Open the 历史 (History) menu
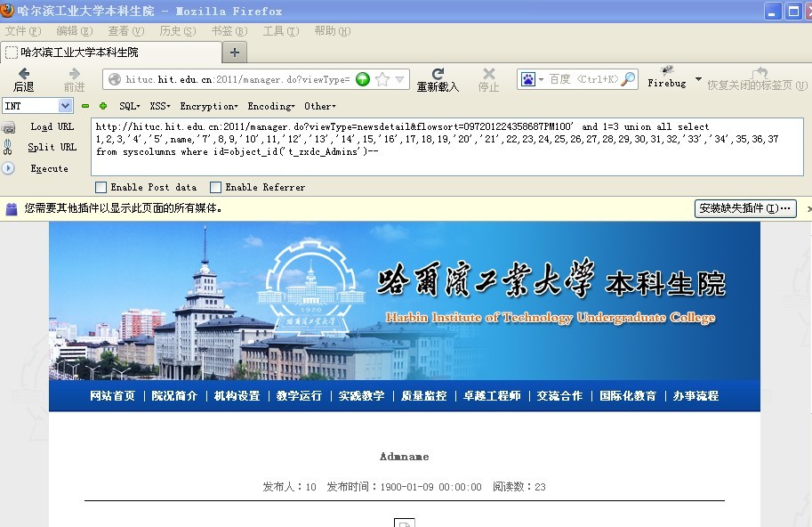 [x=178, y=31]
